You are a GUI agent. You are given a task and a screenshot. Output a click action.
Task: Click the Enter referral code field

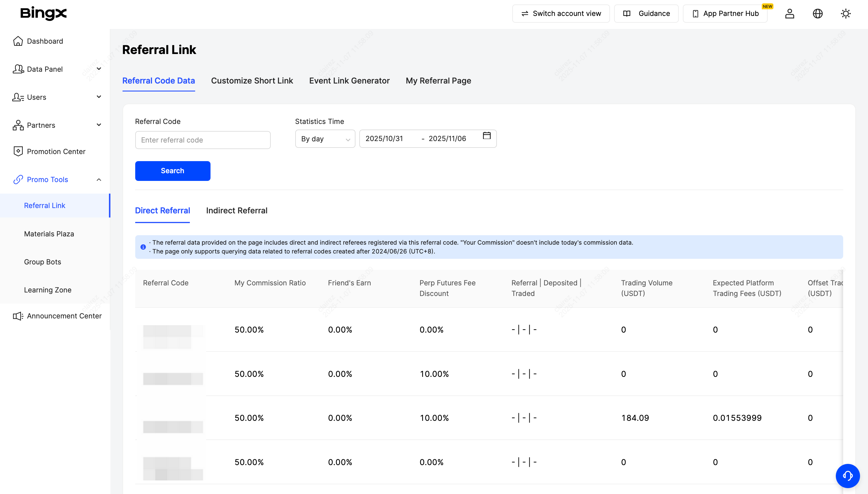coord(203,140)
